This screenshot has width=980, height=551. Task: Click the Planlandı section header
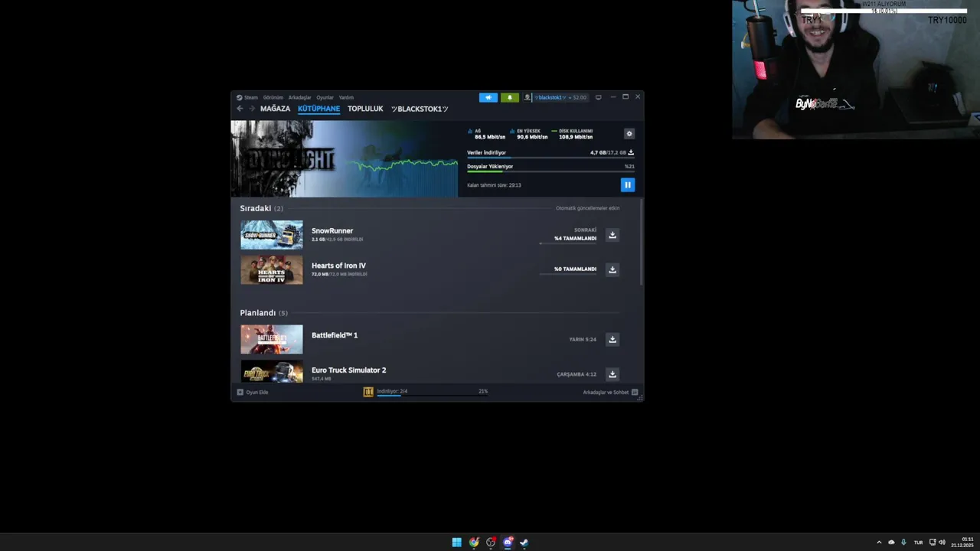[263, 313]
